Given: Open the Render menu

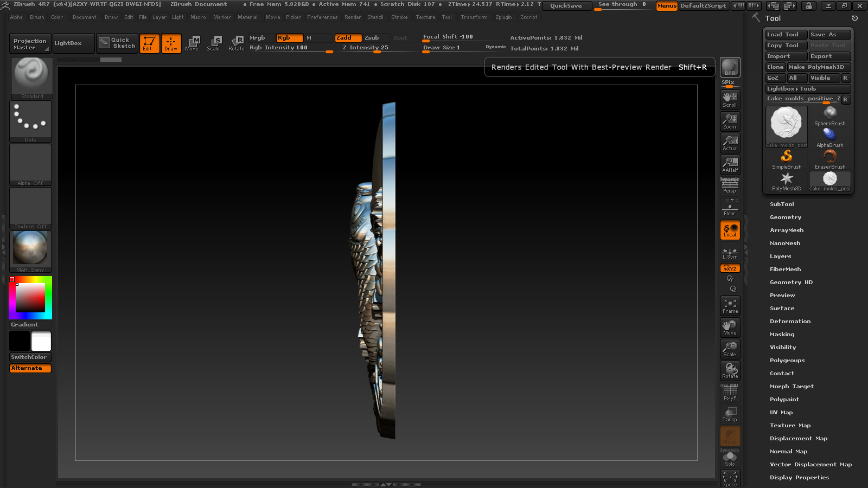Looking at the screenshot, I should click(x=353, y=17).
